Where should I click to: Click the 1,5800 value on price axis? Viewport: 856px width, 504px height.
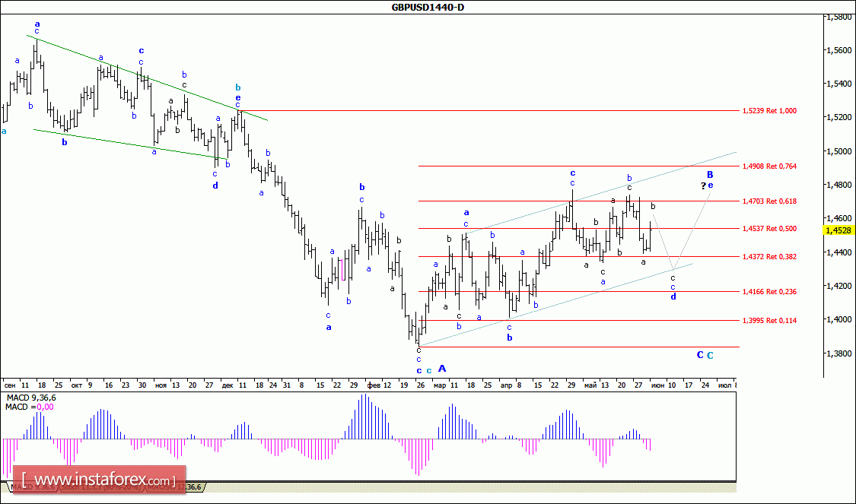840,17
